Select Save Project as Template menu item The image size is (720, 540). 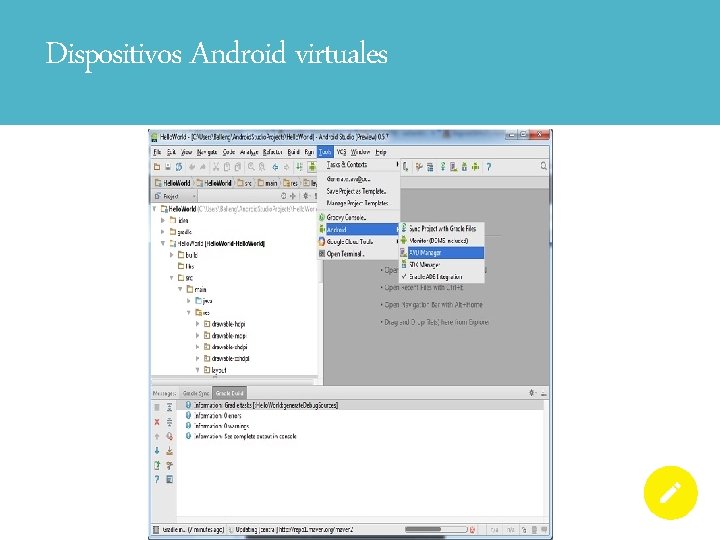358,191
